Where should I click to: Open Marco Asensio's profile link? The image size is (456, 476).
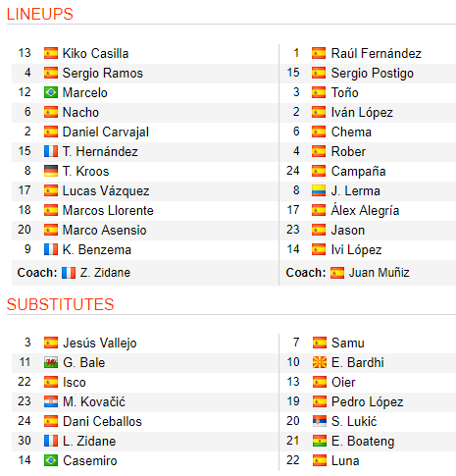click(x=104, y=231)
